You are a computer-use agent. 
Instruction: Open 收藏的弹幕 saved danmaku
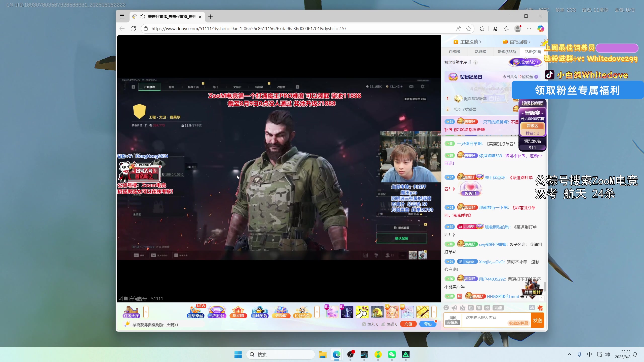point(518,323)
